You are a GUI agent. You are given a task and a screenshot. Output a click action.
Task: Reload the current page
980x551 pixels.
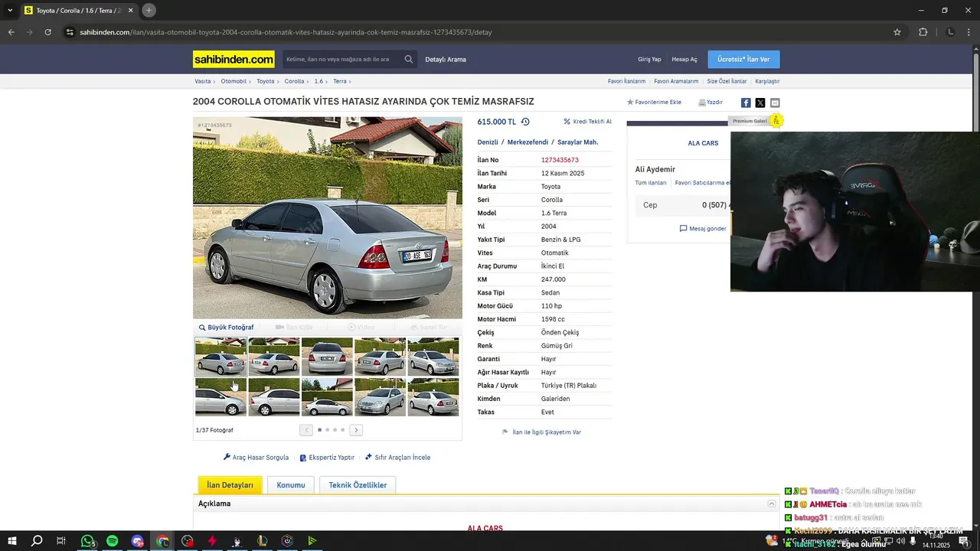[x=47, y=32]
